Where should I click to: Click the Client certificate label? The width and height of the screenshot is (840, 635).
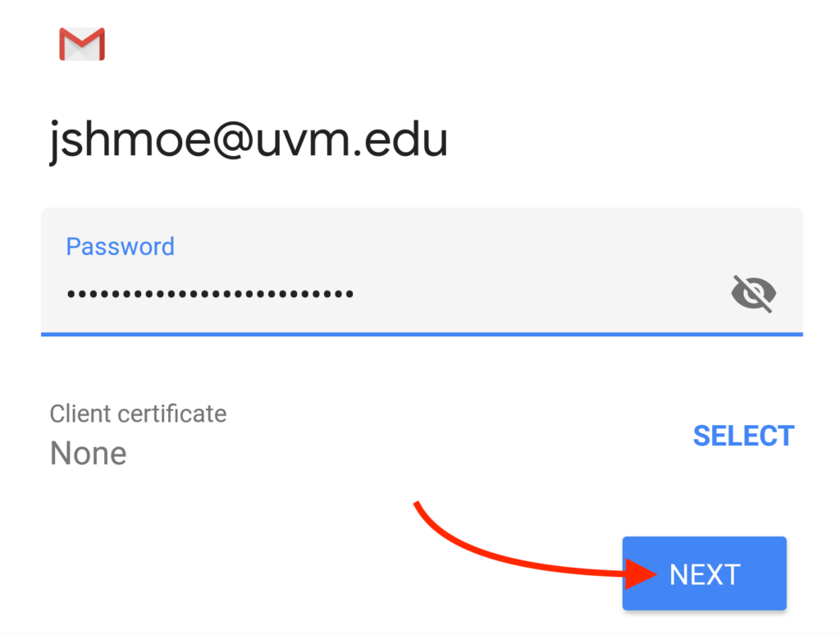click(138, 413)
